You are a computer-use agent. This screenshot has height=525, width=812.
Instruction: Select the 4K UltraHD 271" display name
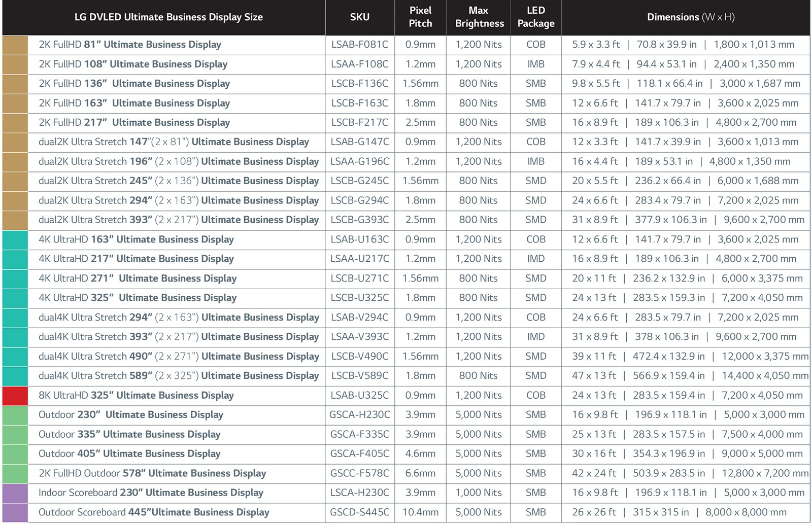pos(138,278)
